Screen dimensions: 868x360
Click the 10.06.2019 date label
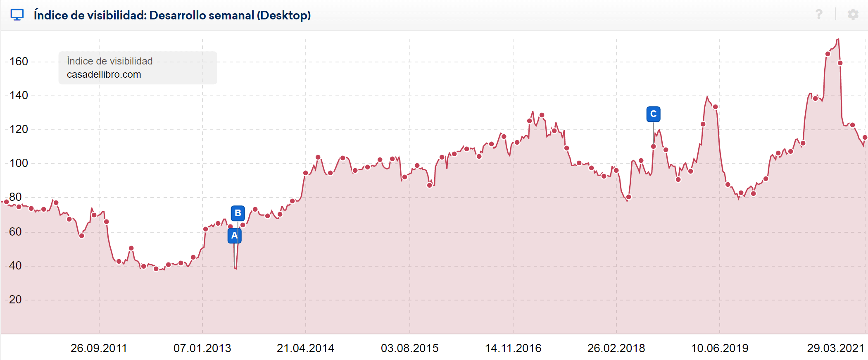pos(720,348)
